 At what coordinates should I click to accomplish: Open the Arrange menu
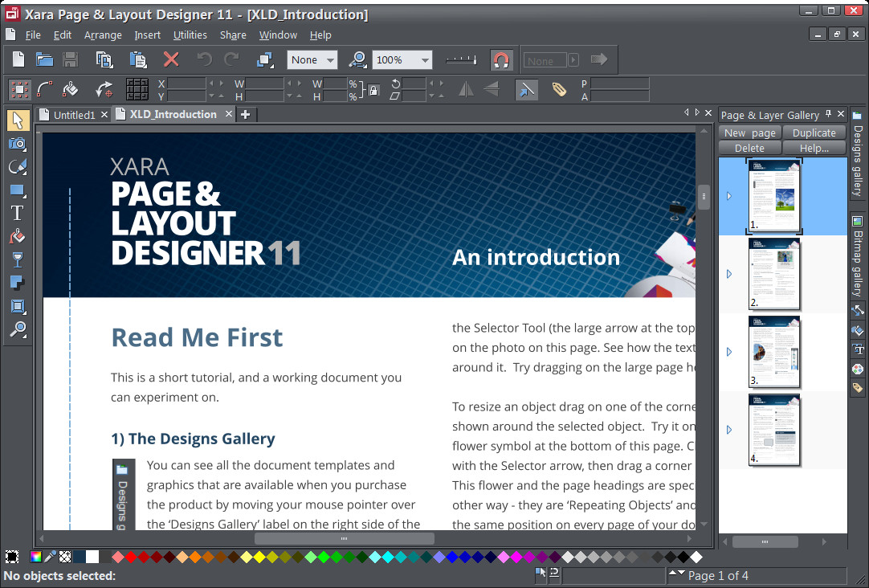coord(103,35)
